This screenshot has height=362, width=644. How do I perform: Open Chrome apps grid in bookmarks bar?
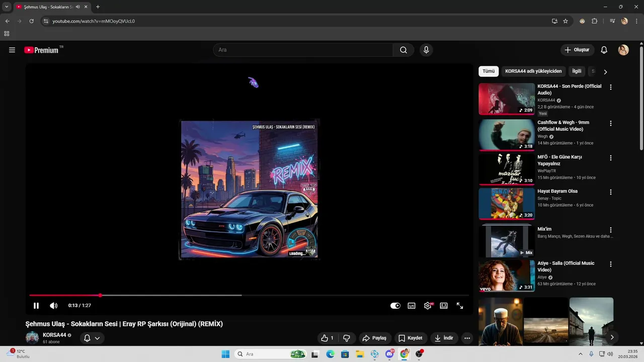(7, 34)
